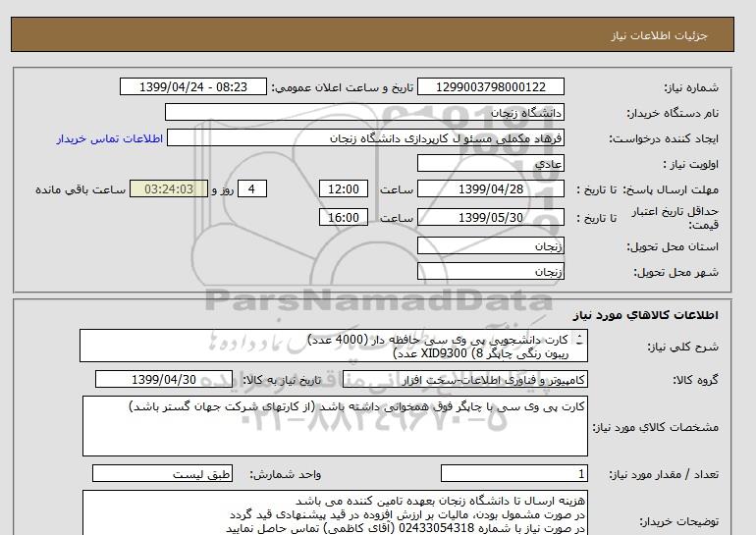Click the header جزئیات اطلاعات نیاز
756x535 pixels.
tap(659, 35)
